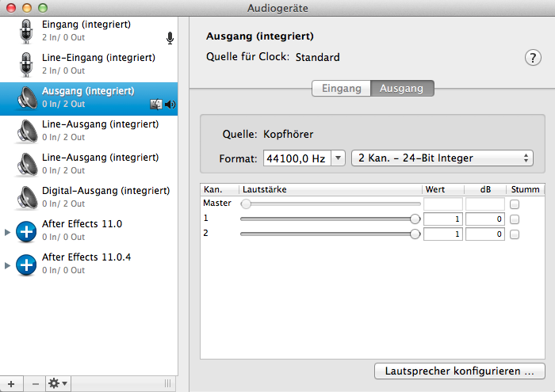This screenshot has height=392, width=555.
Task: Mute the Master channel checkbox
Action: [515, 204]
